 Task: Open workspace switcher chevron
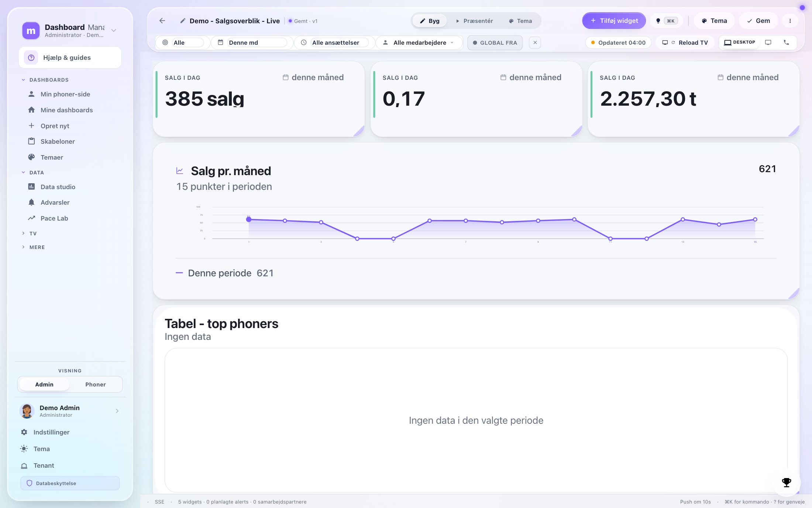(114, 31)
